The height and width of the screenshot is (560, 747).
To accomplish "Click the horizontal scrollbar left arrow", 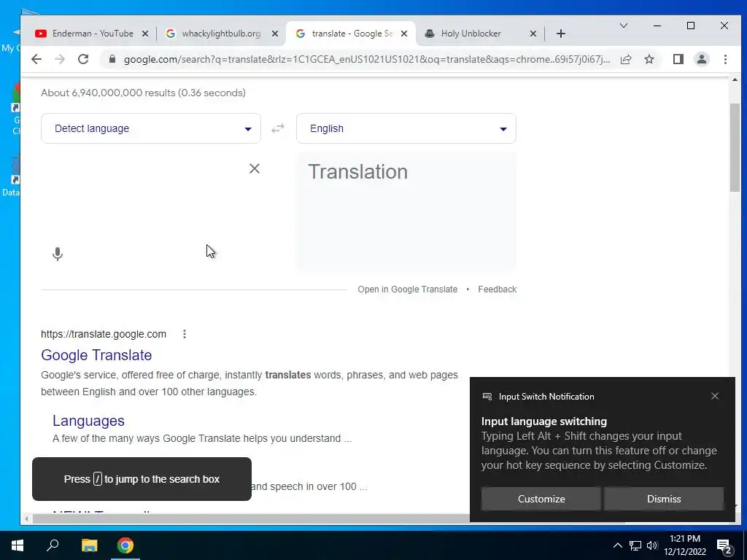I will tap(26, 518).
